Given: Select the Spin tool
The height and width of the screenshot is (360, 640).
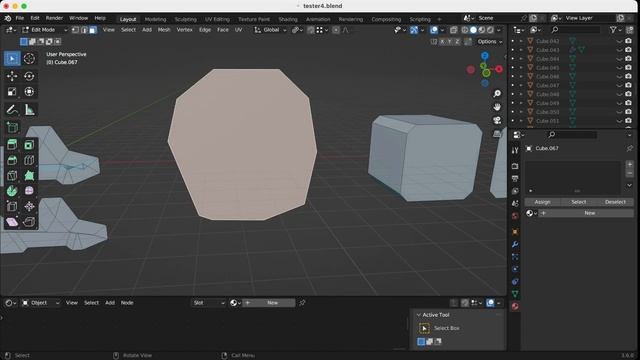Looking at the screenshot, I should pyautogui.click(x=12, y=191).
